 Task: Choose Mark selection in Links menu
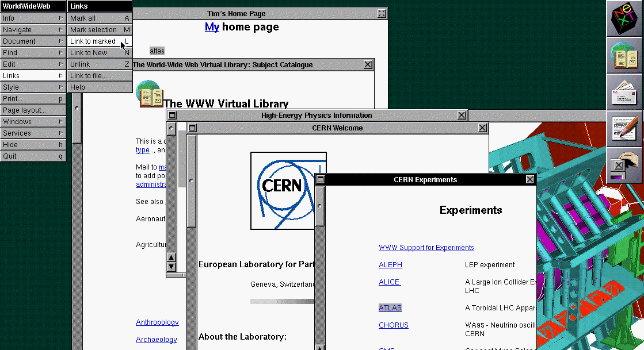(x=100, y=29)
